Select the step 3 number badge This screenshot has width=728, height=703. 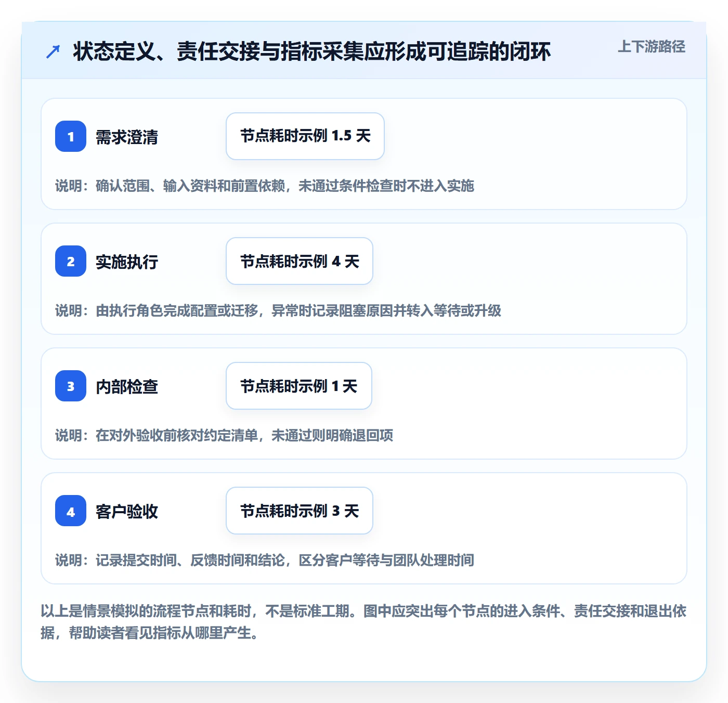tap(71, 386)
